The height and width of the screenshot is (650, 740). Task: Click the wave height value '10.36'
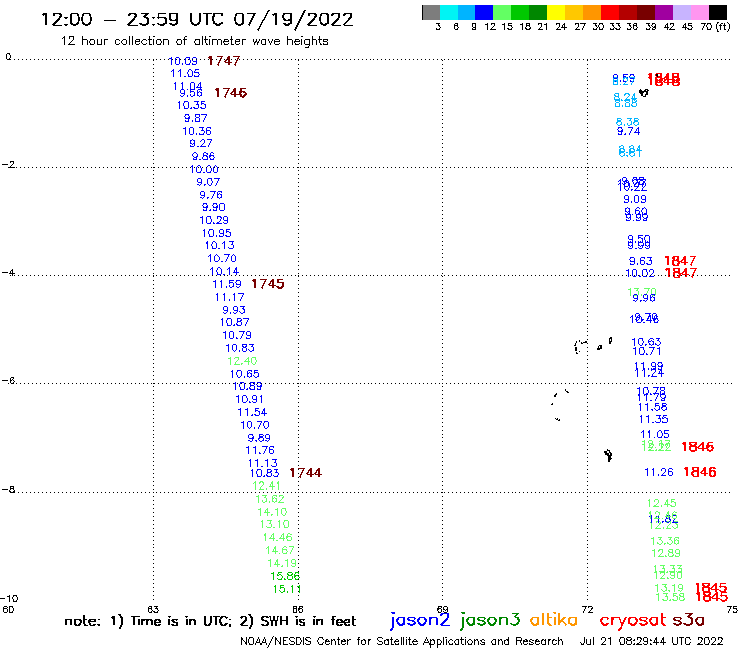tap(197, 131)
